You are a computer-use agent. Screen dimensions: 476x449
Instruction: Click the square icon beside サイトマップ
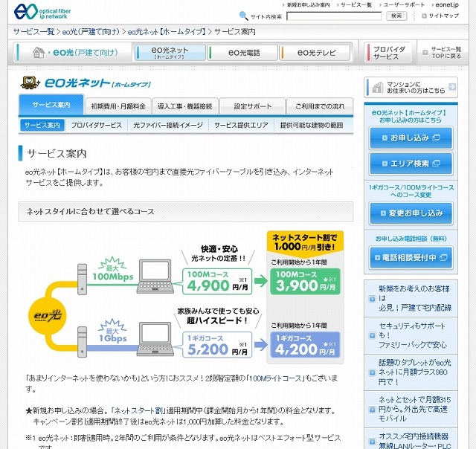[424, 16]
